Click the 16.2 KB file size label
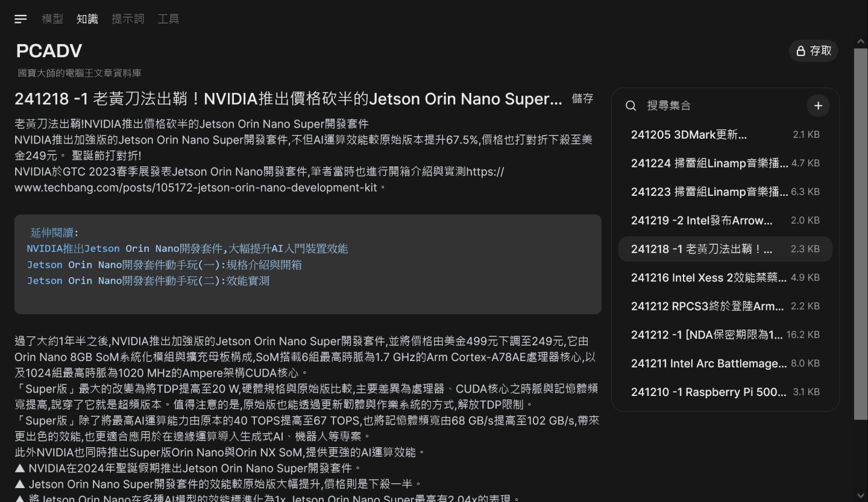The width and height of the screenshot is (868, 502). point(803,334)
